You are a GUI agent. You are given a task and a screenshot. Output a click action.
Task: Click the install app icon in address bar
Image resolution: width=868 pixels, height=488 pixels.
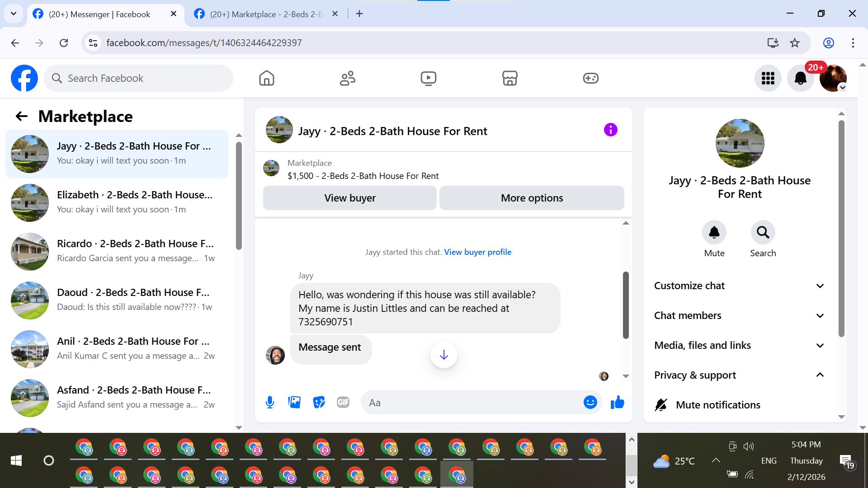point(773,43)
